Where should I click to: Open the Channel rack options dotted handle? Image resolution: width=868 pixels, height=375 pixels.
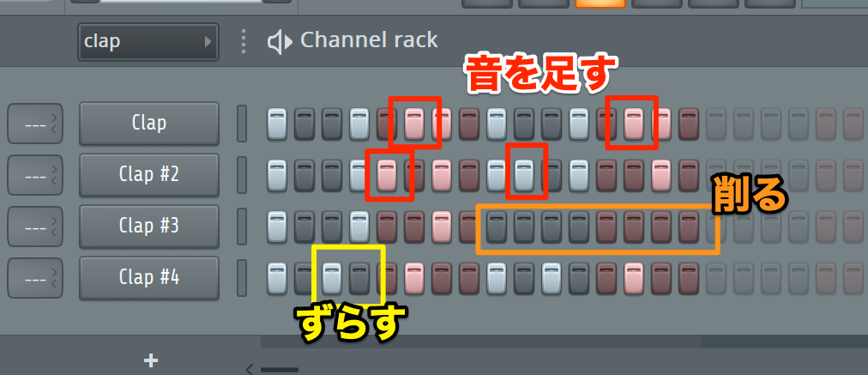coord(243,41)
